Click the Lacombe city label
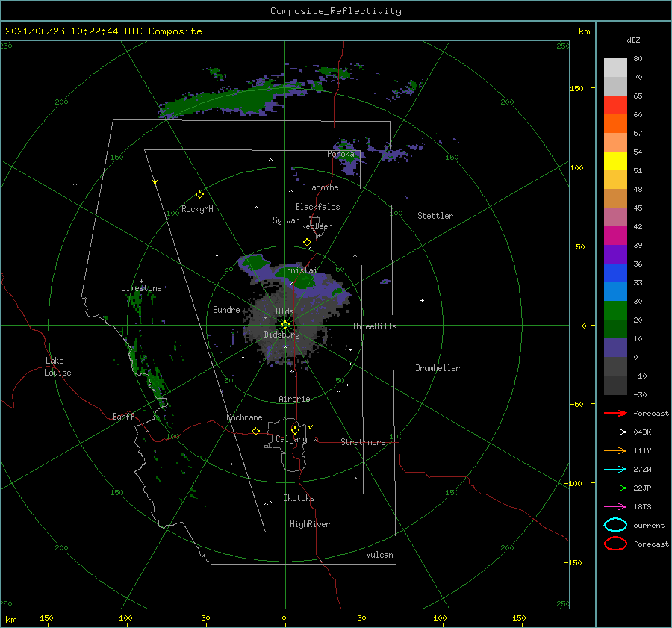This screenshot has height=628, width=672. (323, 187)
